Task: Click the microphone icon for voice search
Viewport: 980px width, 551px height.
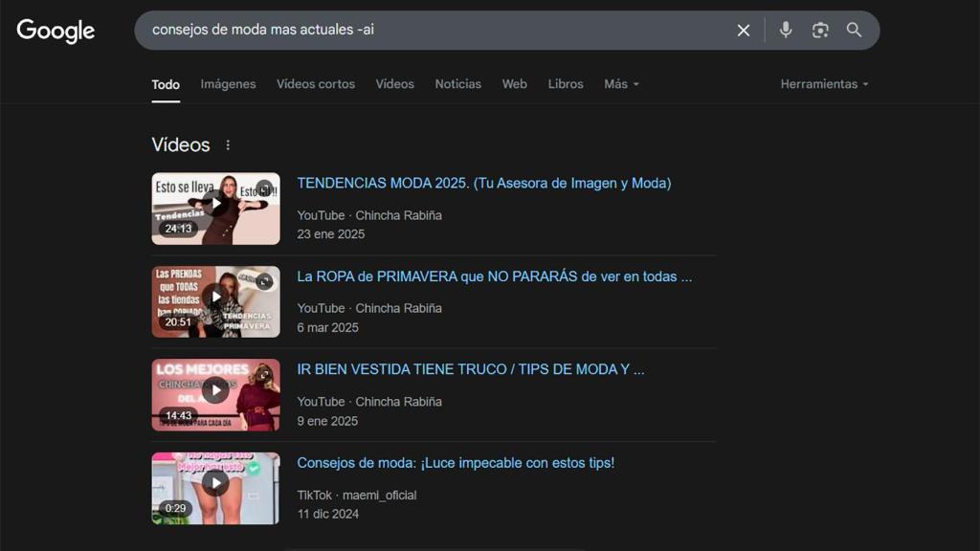Action: coord(785,30)
